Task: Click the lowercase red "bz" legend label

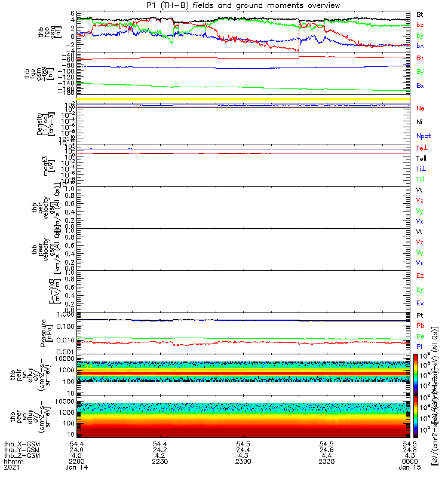Action: [x=420, y=24]
